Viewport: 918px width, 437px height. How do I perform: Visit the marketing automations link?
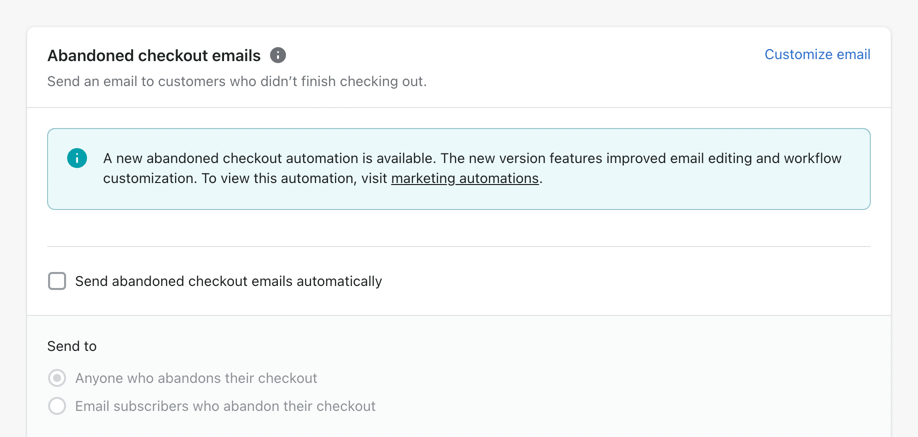click(465, 178)
